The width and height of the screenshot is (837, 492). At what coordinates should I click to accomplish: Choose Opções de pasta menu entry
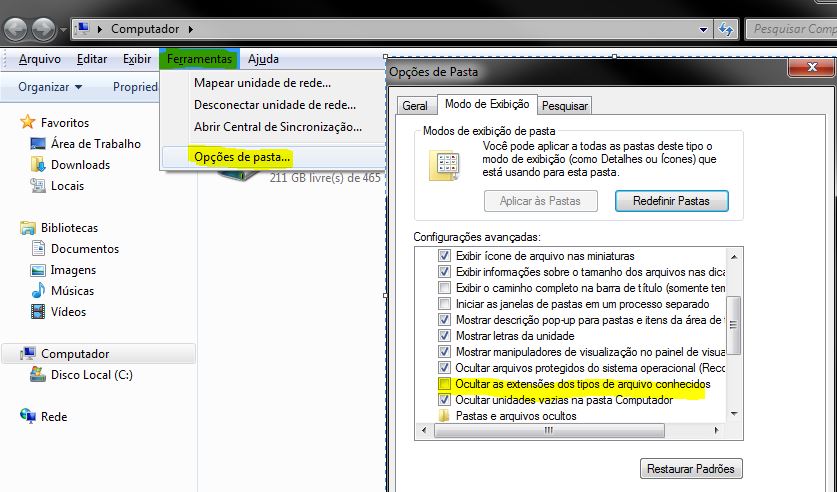[x=242, y=157]
